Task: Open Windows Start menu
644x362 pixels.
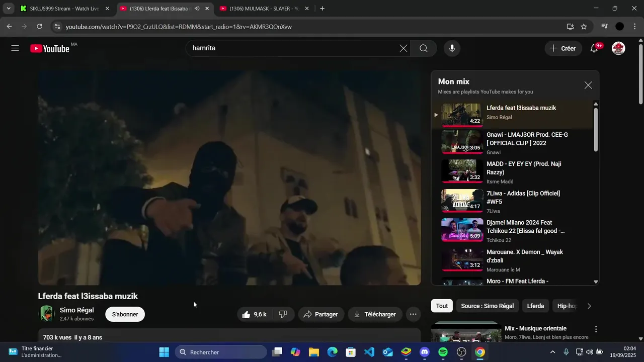Action: point(164,352)
